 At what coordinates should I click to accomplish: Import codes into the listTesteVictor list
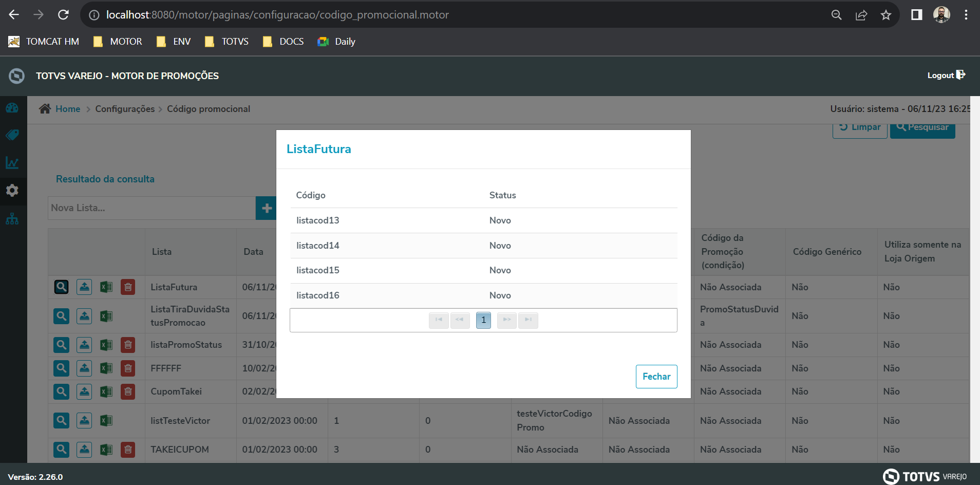pyautogui.click(x=84, y=420)
